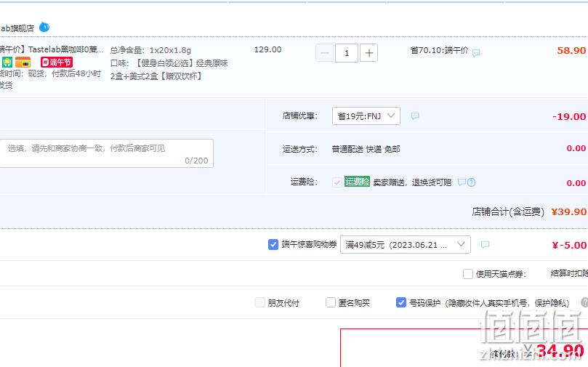Click the ¥-5.00 coupon amount
Viewport: 588px width, 367px height.
(x=569, y=245)
